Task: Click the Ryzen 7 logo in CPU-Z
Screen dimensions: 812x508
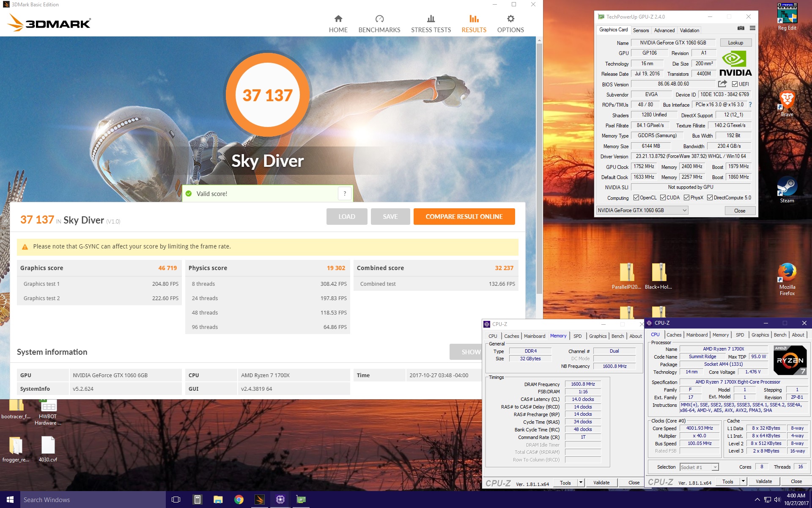Action: click(x=790, y=360)
